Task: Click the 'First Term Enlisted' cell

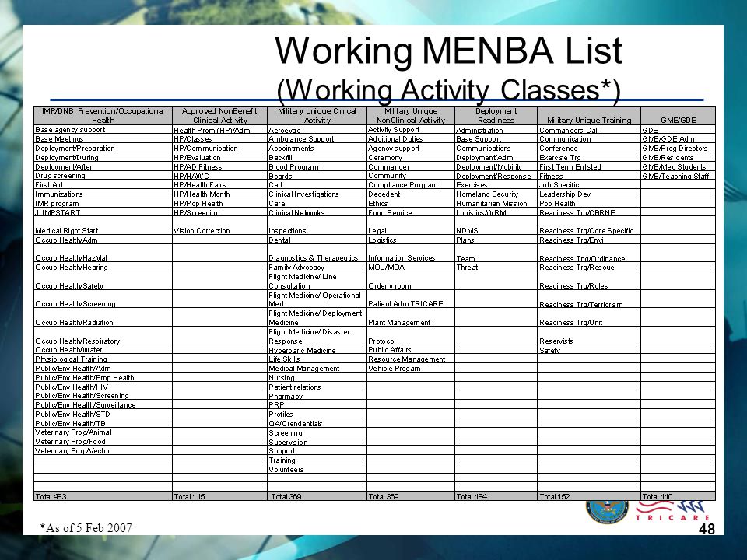Action: pyautogui.click(x=589, y=166)
